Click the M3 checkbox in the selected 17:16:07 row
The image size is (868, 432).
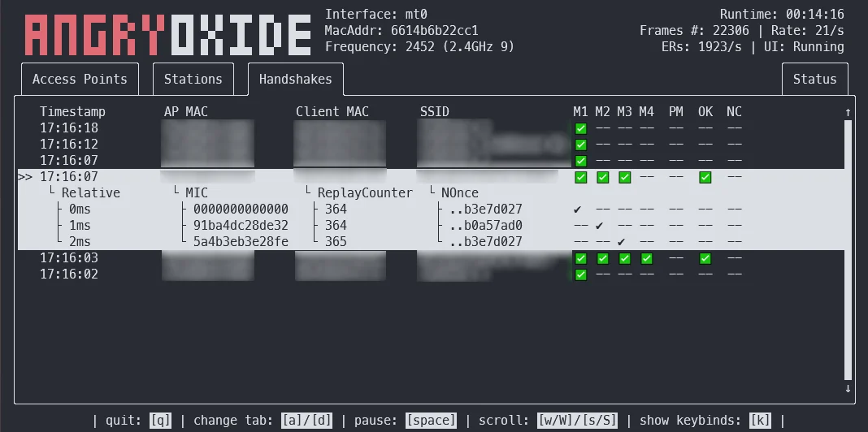624,178
